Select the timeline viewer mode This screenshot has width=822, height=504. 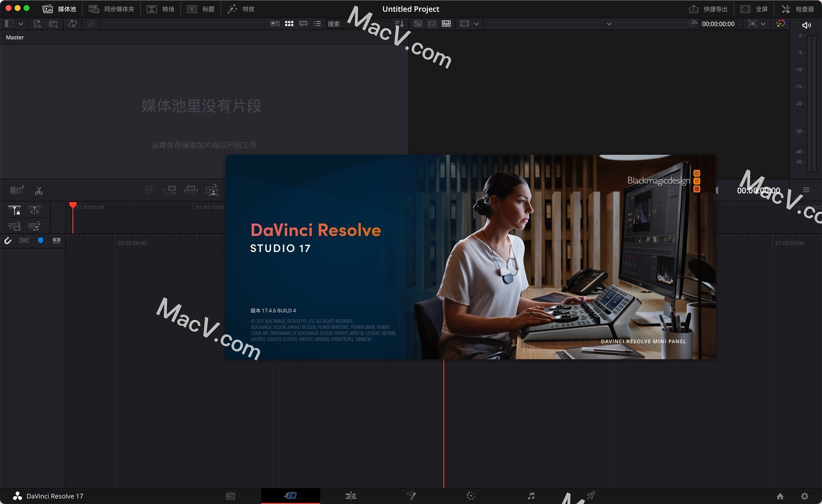click(446, 24)
